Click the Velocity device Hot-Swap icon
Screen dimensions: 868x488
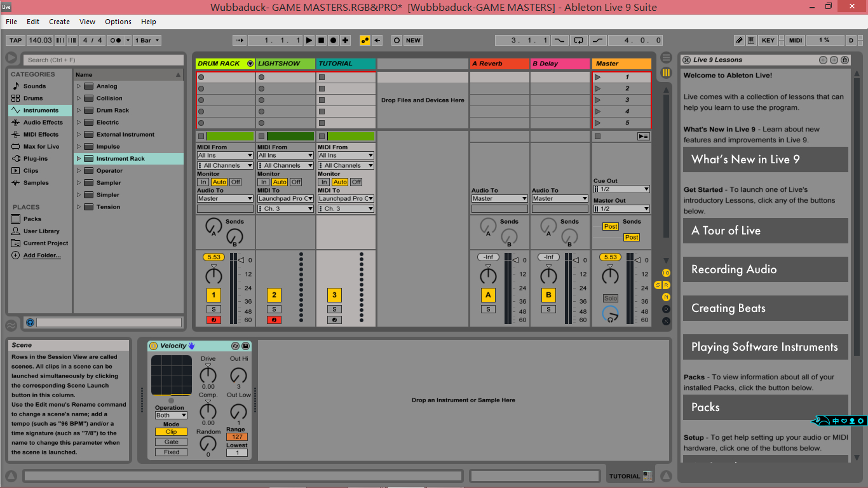(x=236, y=346)
